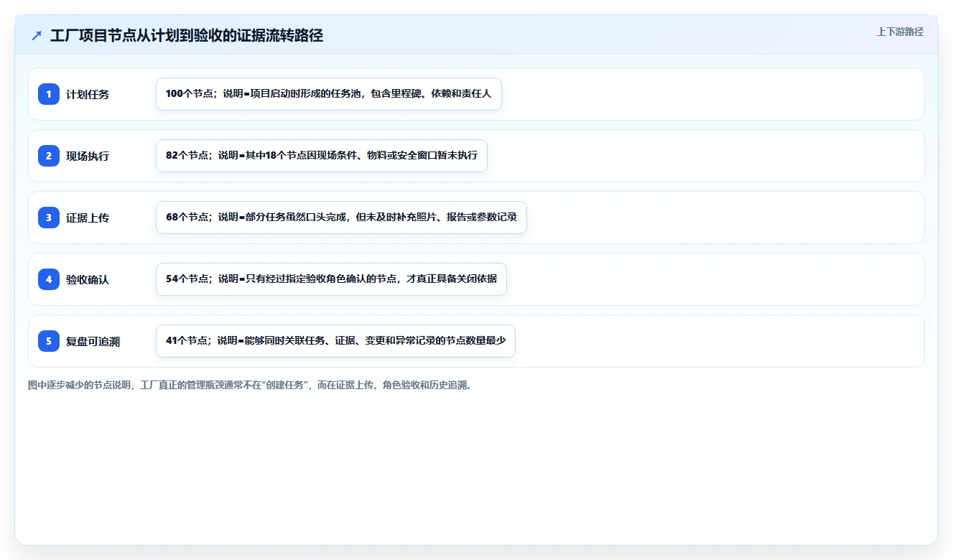
Task: Select the 复盘可追溯 step label
Action: 93,341
